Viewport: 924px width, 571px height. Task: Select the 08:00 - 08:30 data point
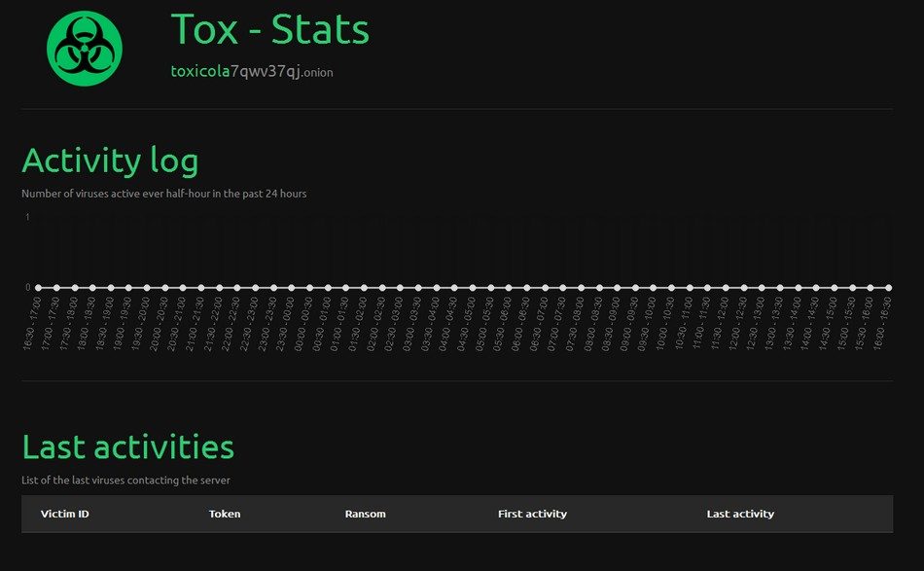(x=599, y=288)
